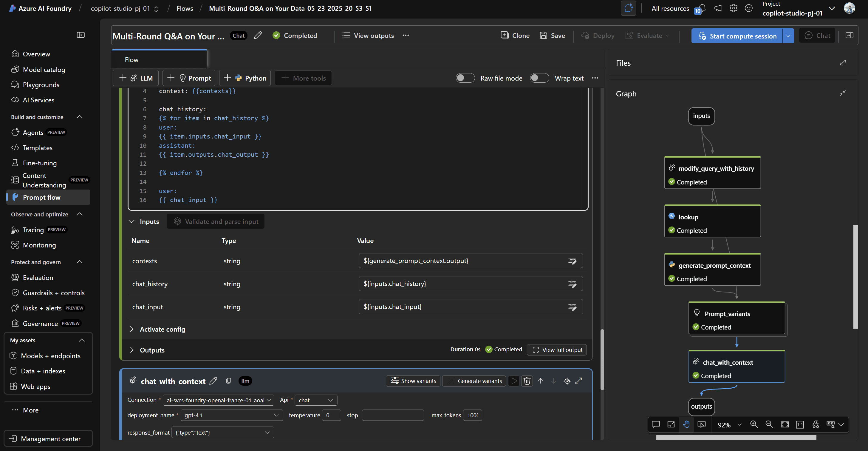Image resolution: width=868 pixels, height=451 pixels.
Task: Click Start compute session
Action: coord(737,36)
